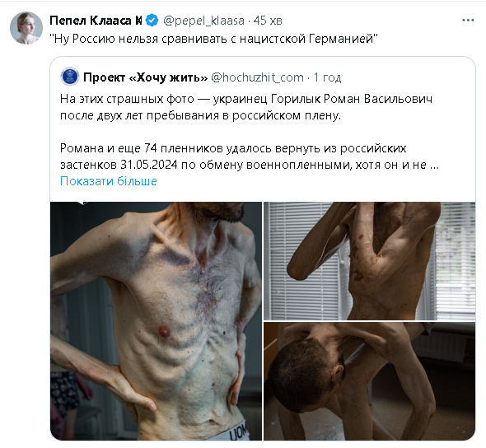
Task: Open the large left photo of torso
Action: pyautogui.click(x=156, y=321)
